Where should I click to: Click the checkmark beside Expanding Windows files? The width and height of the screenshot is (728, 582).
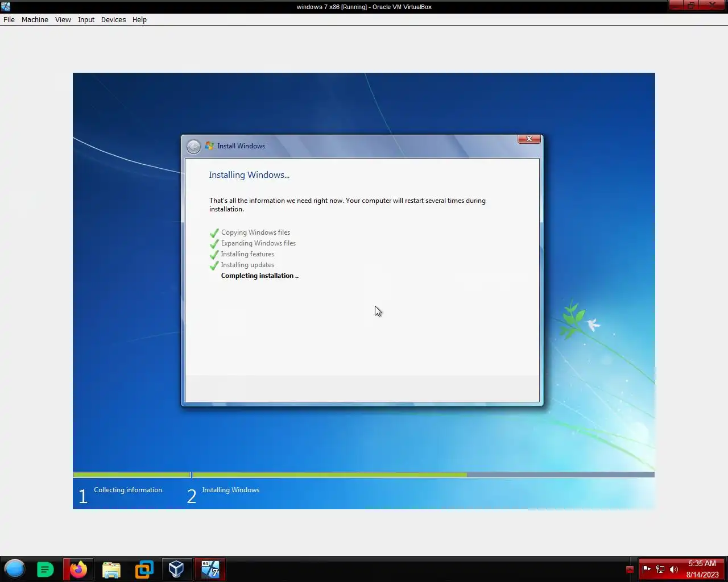214,244
